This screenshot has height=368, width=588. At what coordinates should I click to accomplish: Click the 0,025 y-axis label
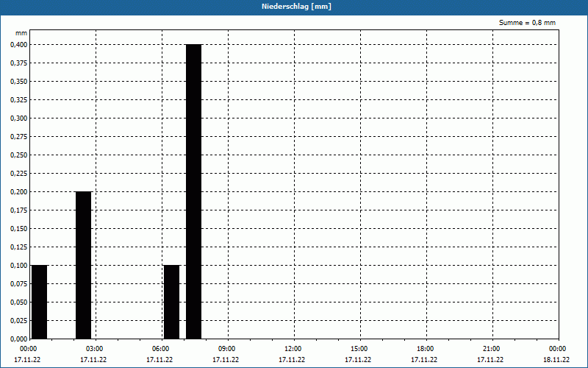click(19, 321)
